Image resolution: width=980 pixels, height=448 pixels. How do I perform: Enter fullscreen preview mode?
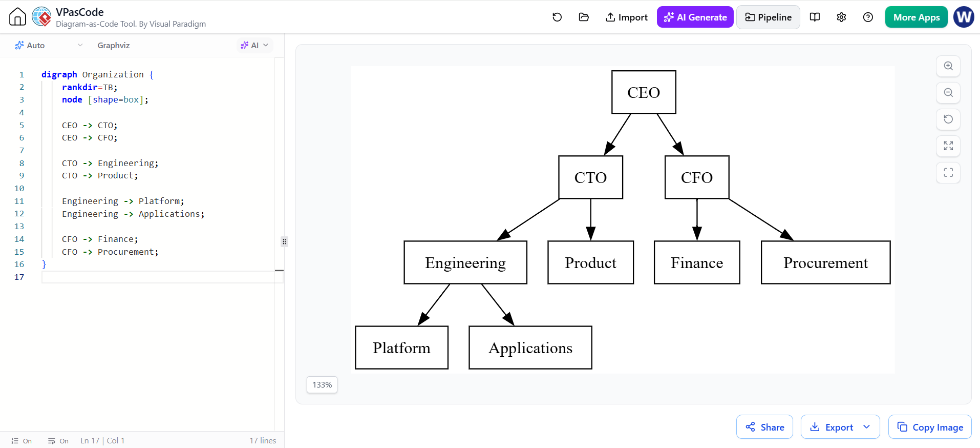point(948,173)
